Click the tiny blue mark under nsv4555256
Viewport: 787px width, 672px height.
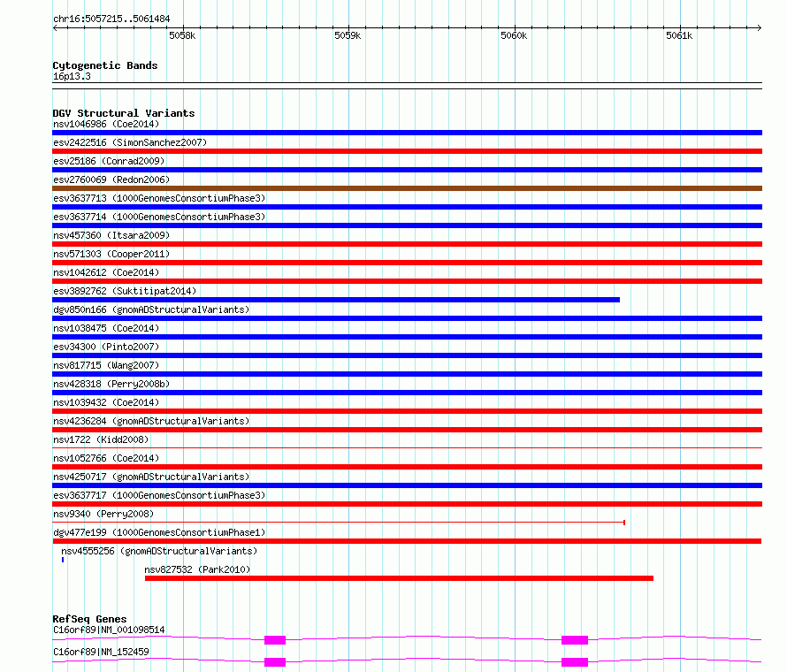[63, 560]
